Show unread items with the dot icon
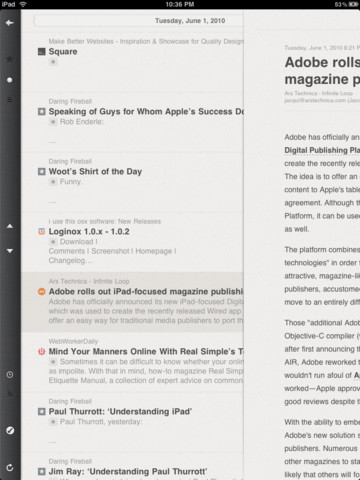This screenshot has height=480, width=360. [10, 80]
